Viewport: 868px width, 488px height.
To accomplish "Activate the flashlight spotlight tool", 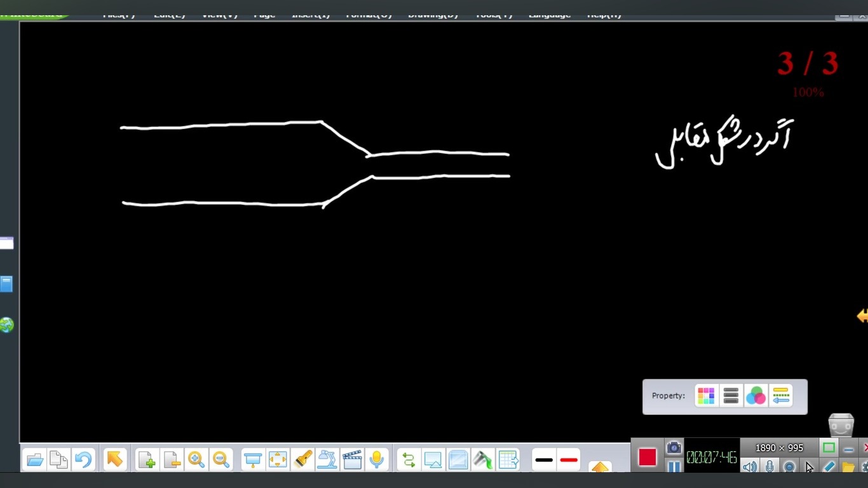I will (x=303, y=459).
